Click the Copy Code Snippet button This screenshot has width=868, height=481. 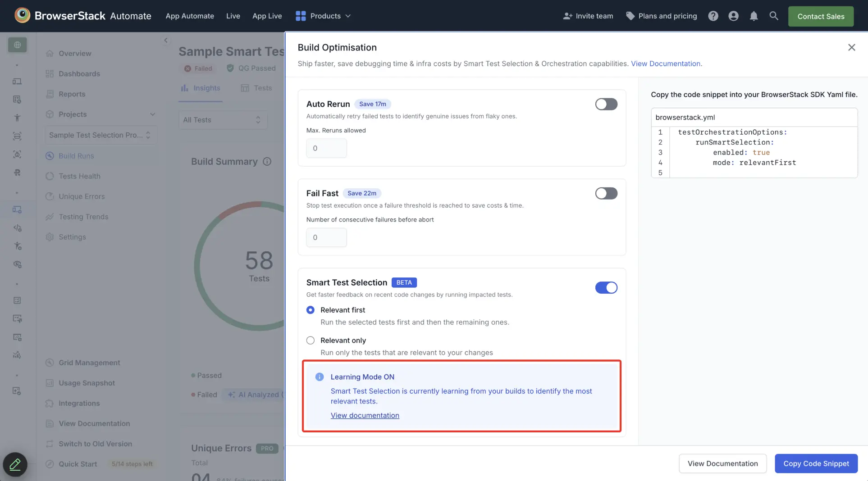(x=816, y=463)
